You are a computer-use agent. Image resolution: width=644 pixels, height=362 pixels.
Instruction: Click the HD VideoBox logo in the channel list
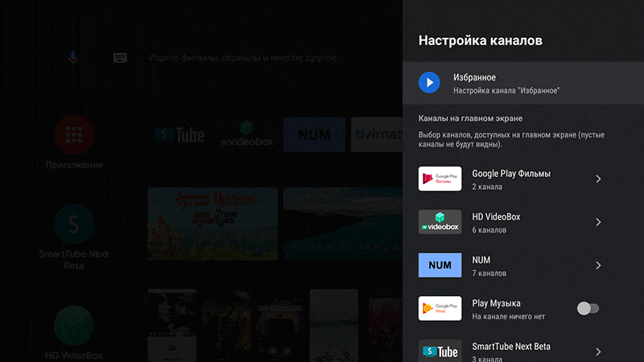[x=440, y=222]
